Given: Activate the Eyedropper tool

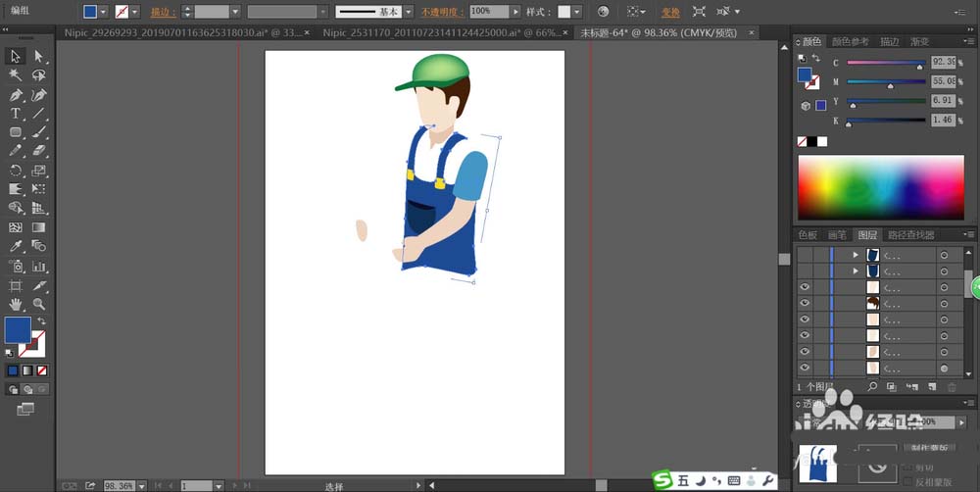Looking at the screenshot, I should tap(16, 247).
